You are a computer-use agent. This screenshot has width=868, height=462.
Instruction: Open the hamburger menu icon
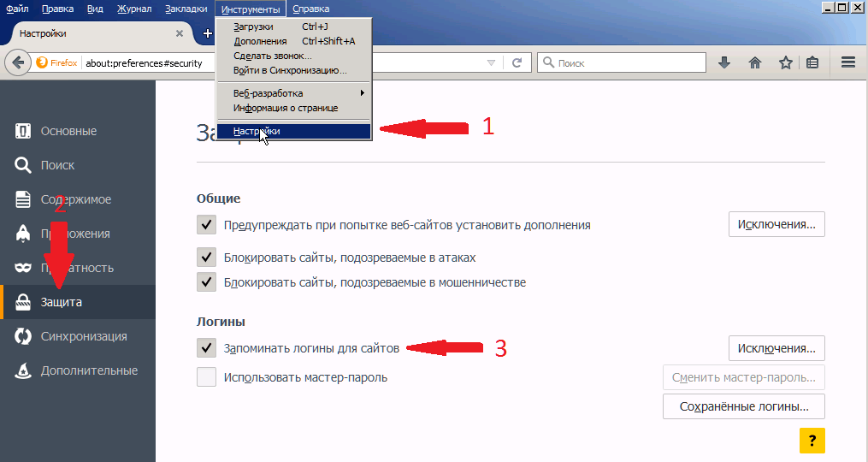848,62
